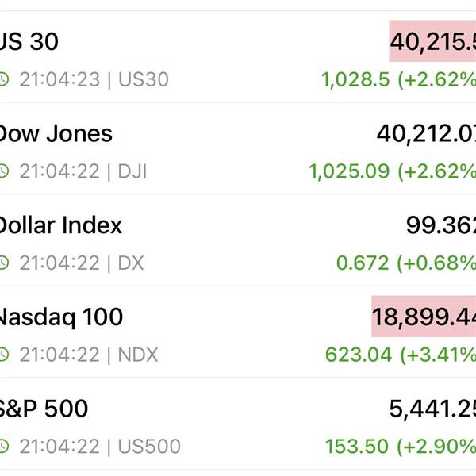Click the Dollar Index price 99.362
This screenshot has height=476, width=476.
pos(441,225)
